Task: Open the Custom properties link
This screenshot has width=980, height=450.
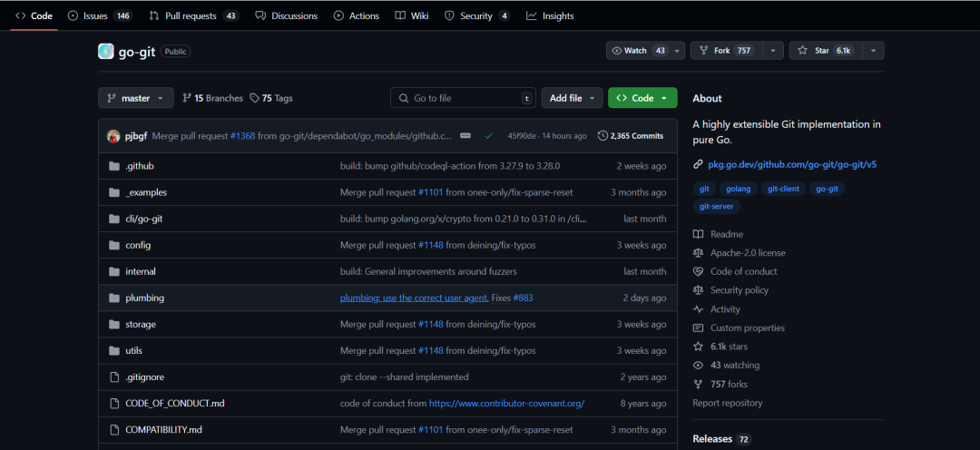Action: pos(739,328)
